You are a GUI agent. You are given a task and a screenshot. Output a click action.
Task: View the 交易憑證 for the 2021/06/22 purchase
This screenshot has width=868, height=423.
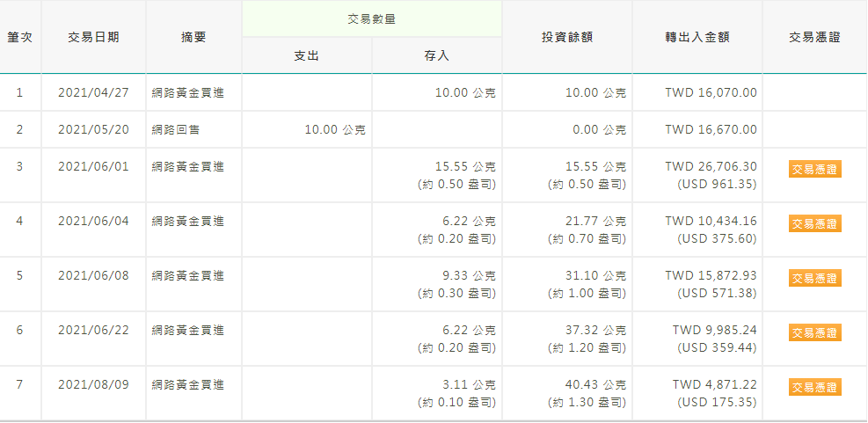[x=814, y=332]
